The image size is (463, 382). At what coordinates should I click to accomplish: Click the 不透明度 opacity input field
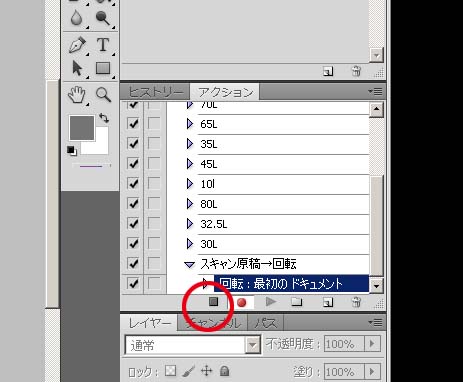pos(344,344)
